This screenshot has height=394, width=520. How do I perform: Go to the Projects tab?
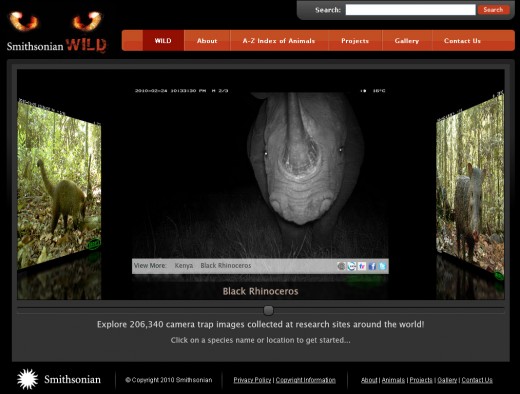click(x=355, y=41)
